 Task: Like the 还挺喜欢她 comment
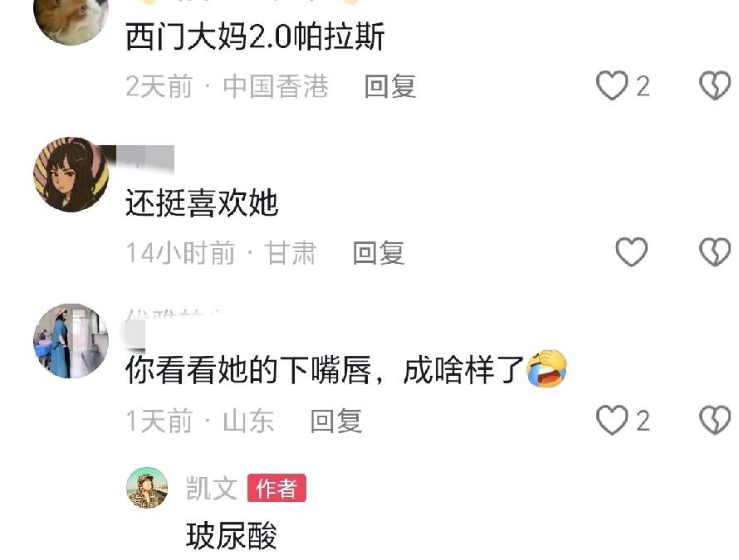pos(632,252)
